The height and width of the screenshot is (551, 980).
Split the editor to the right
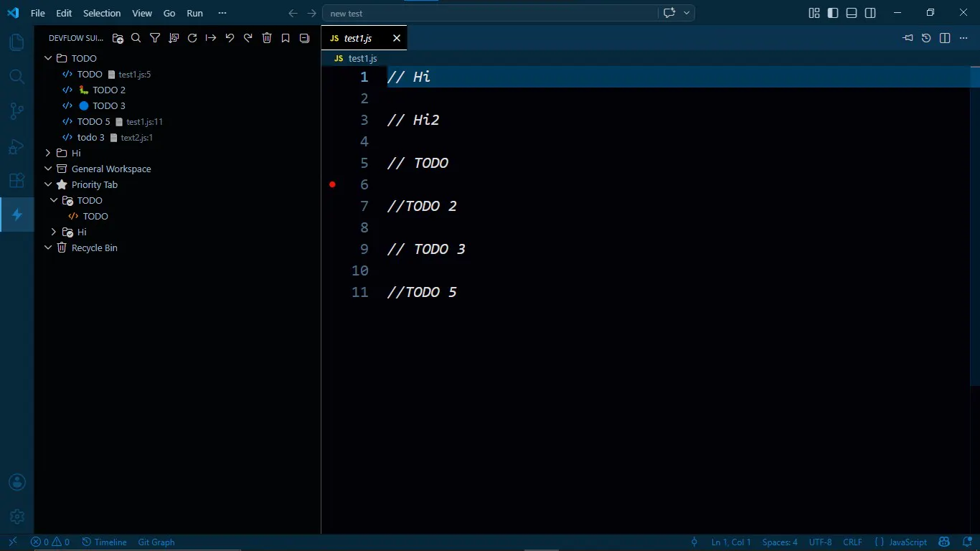click(x=945, y=38)
